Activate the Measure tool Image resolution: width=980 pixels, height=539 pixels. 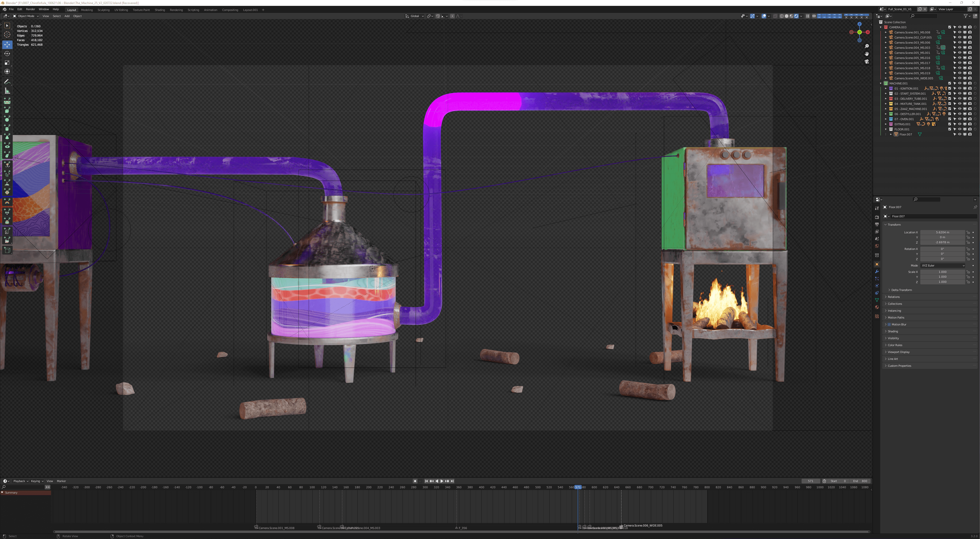[x=7, y=91]
